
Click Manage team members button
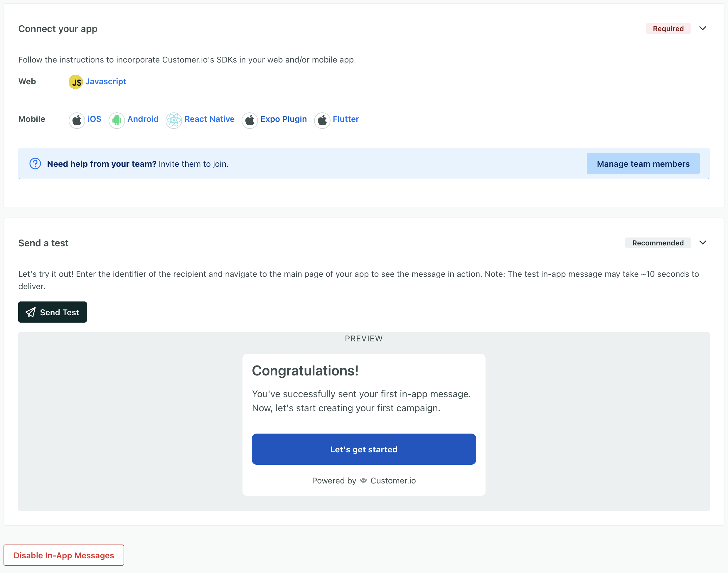coord(643,164)
